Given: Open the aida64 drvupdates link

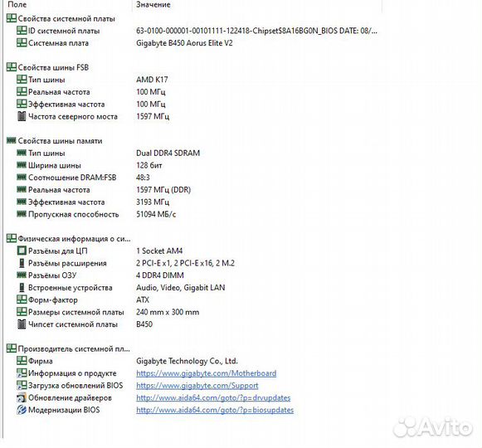Looking at the screenshot, I should pyautogui.click(x=213, y=398).
